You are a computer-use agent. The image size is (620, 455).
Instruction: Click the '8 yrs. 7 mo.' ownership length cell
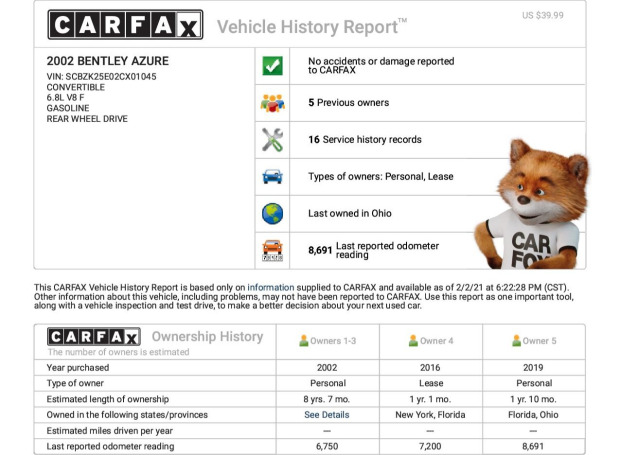point(327,399)
